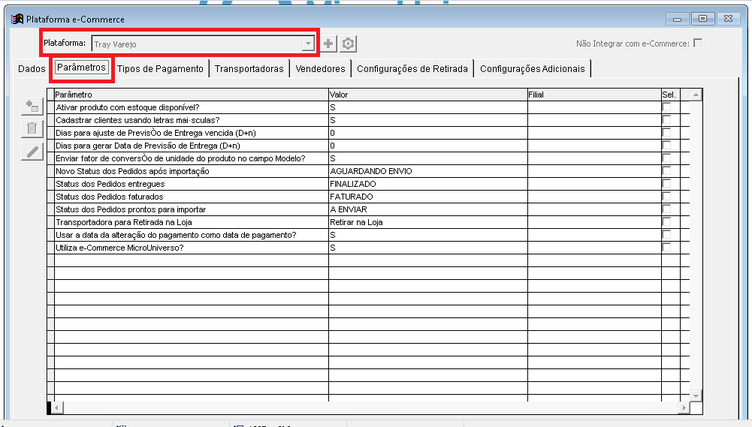This screenshot has height=427, width=752.
Task: Check Sel. box for Dias para ajuste row
Action: pos(667,132)
